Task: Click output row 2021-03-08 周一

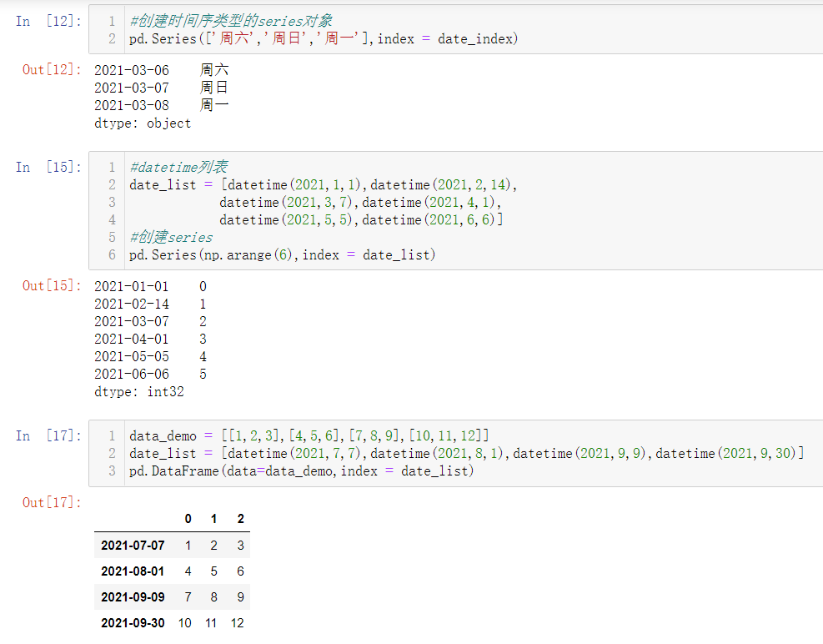Action: pos(162,105)
